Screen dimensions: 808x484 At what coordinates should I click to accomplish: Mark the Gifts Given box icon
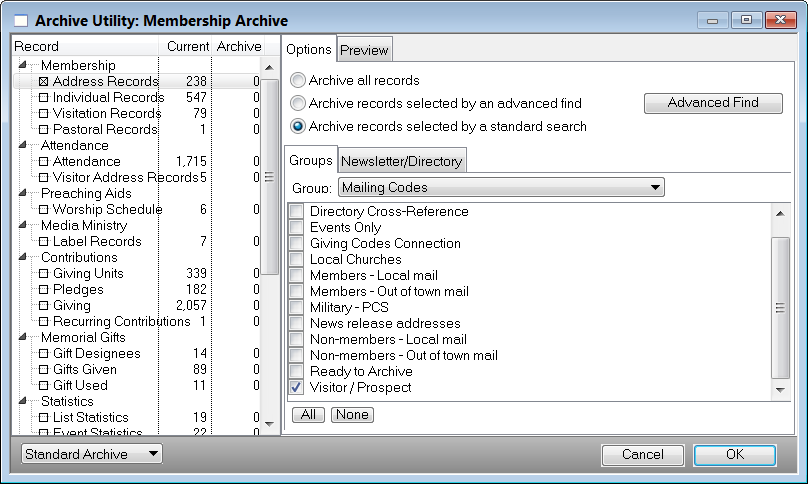43,370
